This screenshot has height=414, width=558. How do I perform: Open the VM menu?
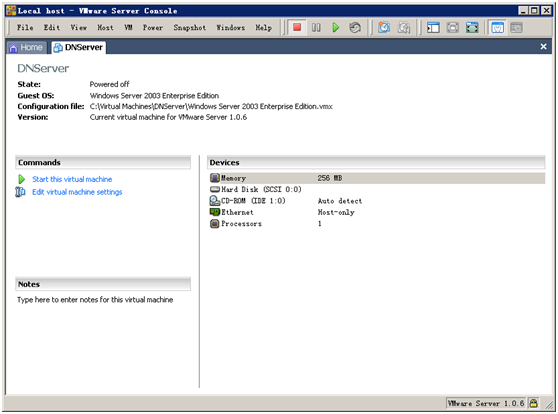pyautogui.click(x=128, y=27)
